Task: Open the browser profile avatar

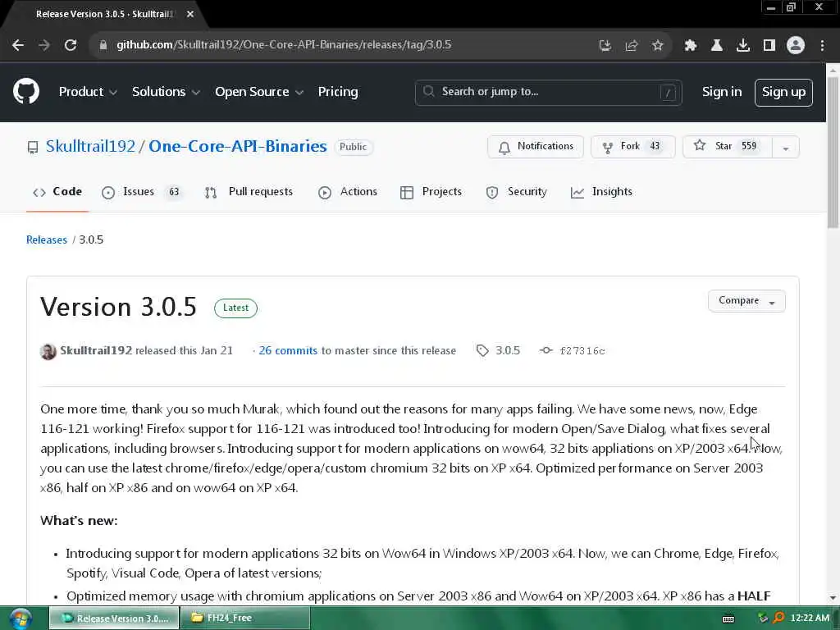Action: [796, 46]
